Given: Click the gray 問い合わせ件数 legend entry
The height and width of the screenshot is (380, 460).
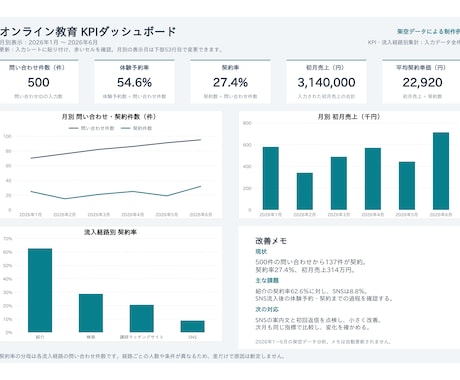Looking at the screenshot, I should [92, 128].
